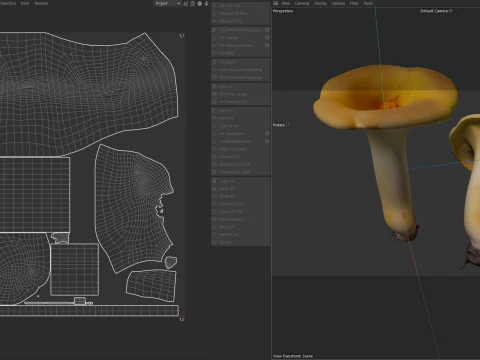Screen dimensions: 480x360
Task: Open UV Unwrap settings gear
Action: pyautogui.click(x=267, y=38)
